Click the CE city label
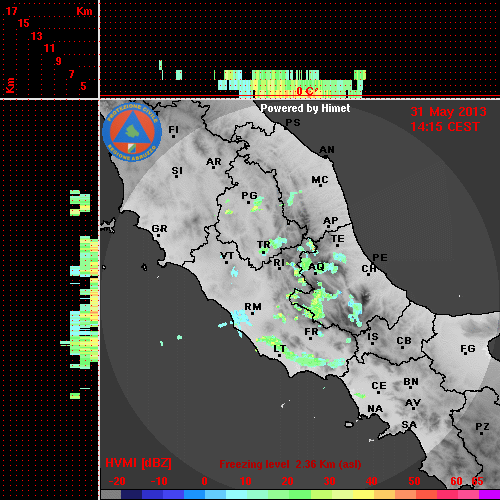 pyautogui.click(x=379, y=386)
